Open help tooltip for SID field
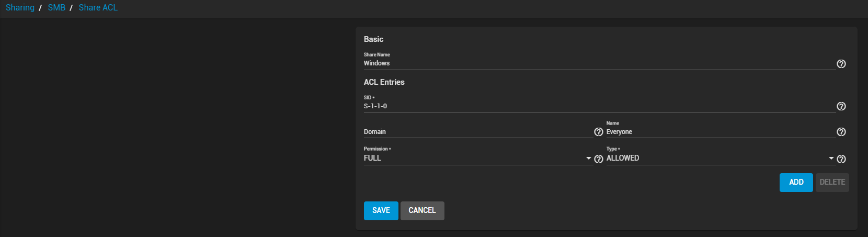 pyautogui.click(x=841, y=106)
